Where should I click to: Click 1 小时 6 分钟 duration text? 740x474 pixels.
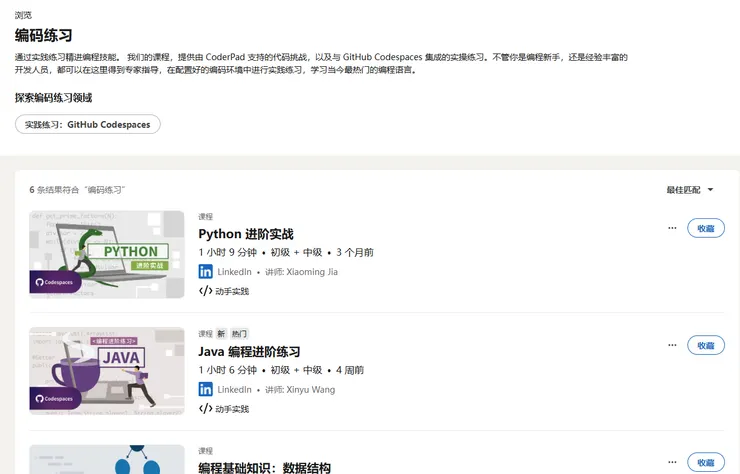click(x=227, y=370)
